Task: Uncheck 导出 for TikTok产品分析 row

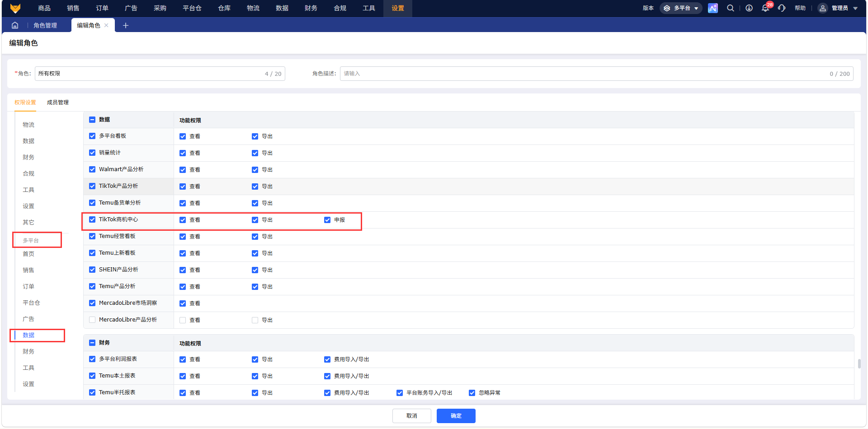Action: click(x=255, y=187)
